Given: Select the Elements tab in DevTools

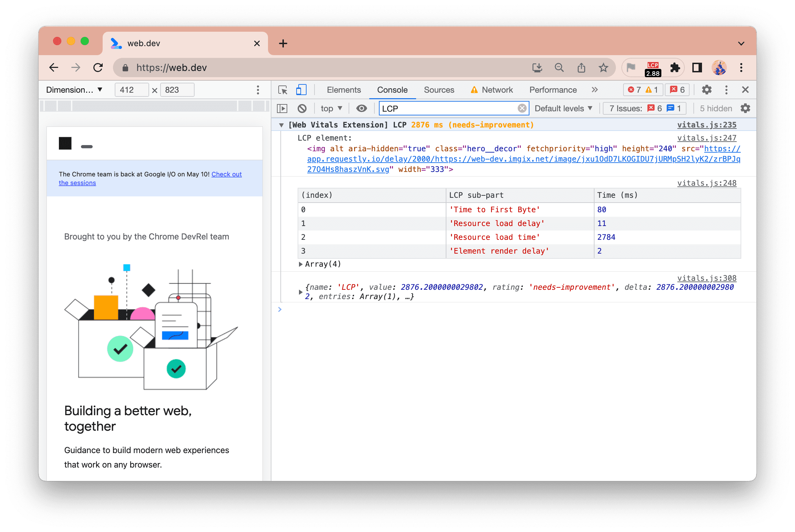Looking at the screenshot, I should [344, 89].
